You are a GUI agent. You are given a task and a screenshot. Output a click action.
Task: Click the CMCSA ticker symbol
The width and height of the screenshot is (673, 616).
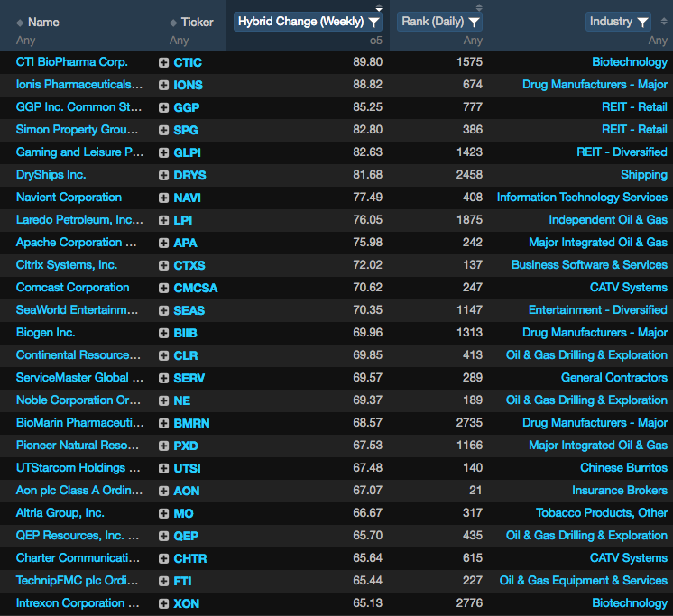pos(195,288)
